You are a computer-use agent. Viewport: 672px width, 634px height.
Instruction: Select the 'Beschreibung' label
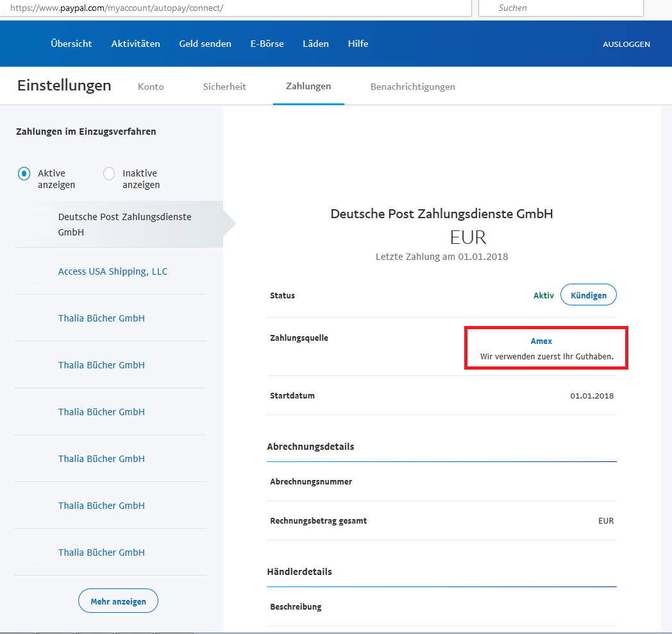pos(296,607)
